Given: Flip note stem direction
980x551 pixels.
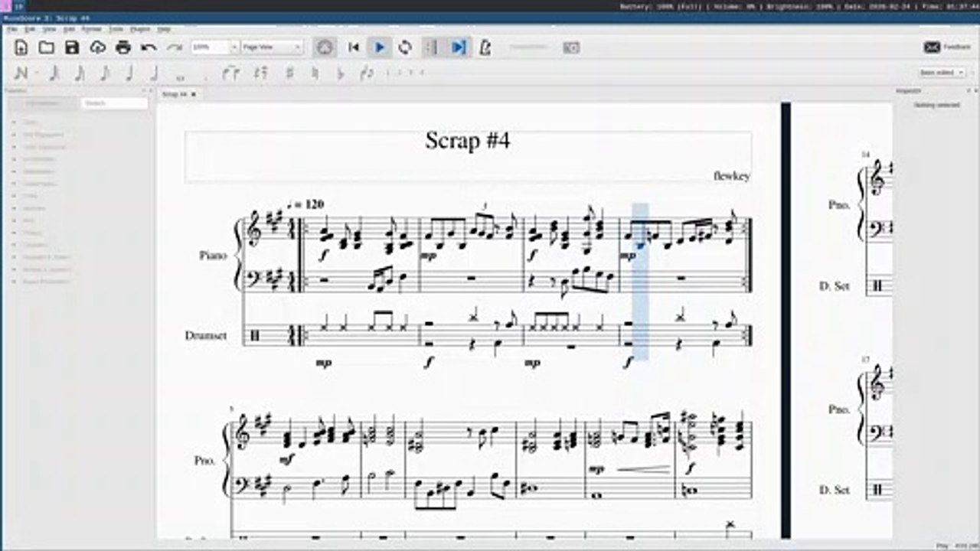Looking at the screenshot, I should click(x=367, y=73).
